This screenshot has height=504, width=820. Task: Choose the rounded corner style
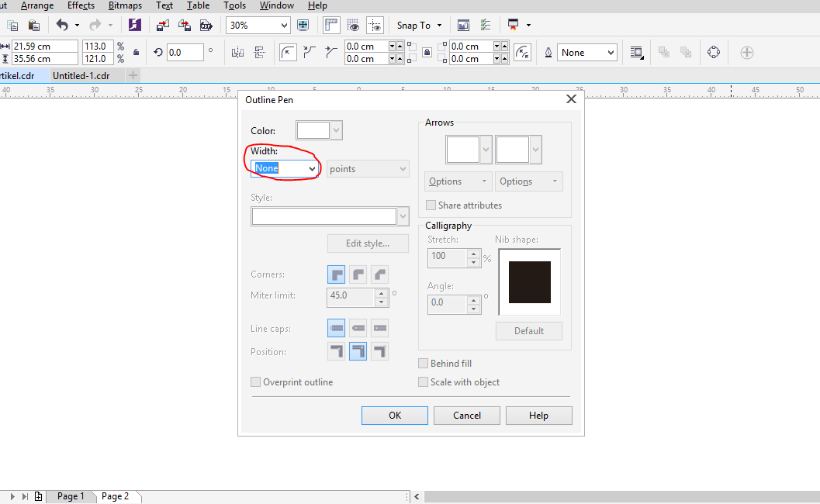(358, 274)
